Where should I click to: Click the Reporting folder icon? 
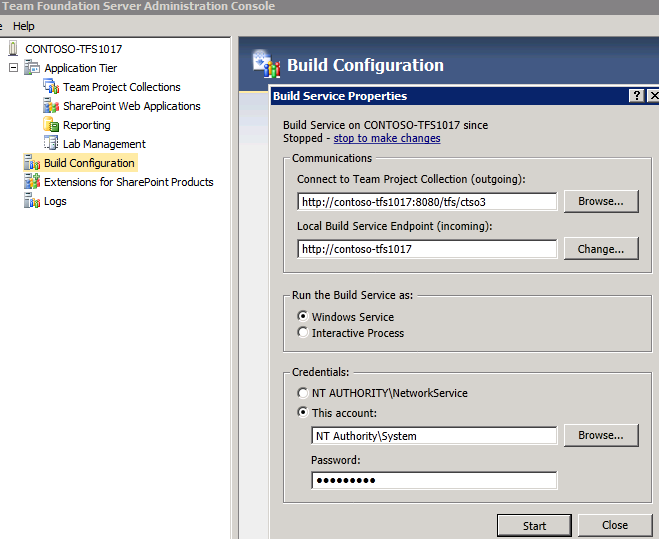[x=51, y=124]
